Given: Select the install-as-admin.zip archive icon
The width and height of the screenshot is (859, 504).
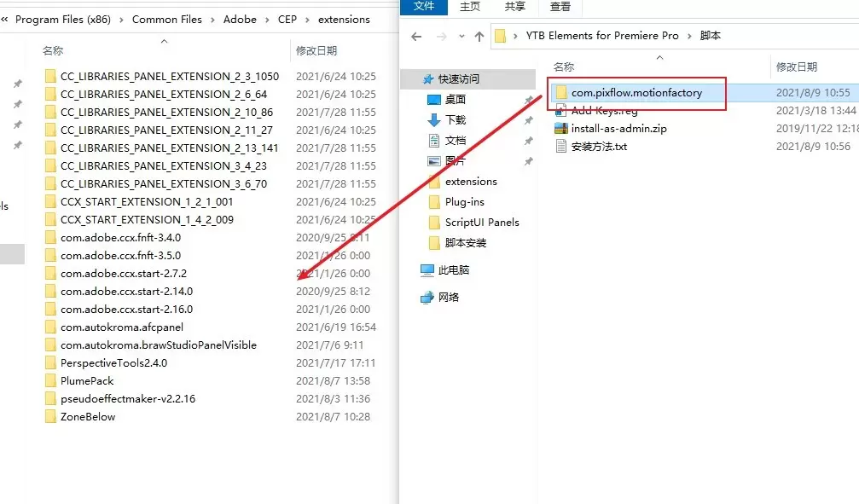Looking at the screenshot, I should point(561,129).
